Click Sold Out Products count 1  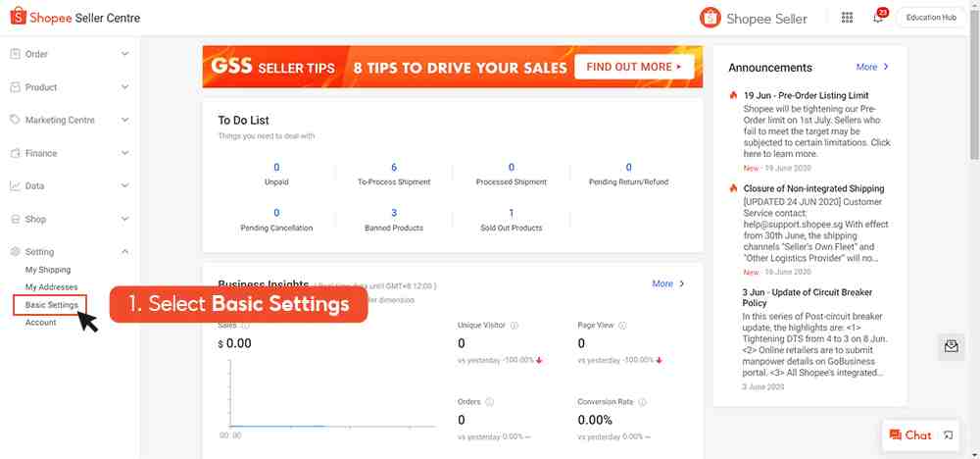(512, 213)
